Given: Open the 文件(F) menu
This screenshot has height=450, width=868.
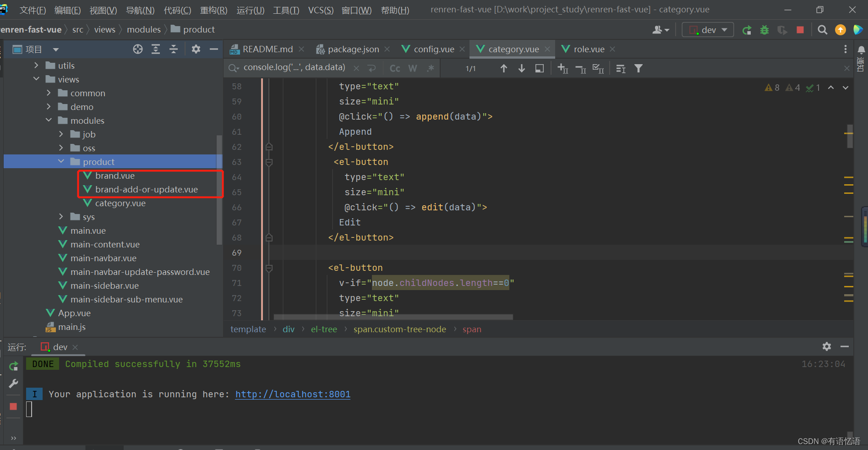Looking at the screenshot, I should (x=33, y=10).
